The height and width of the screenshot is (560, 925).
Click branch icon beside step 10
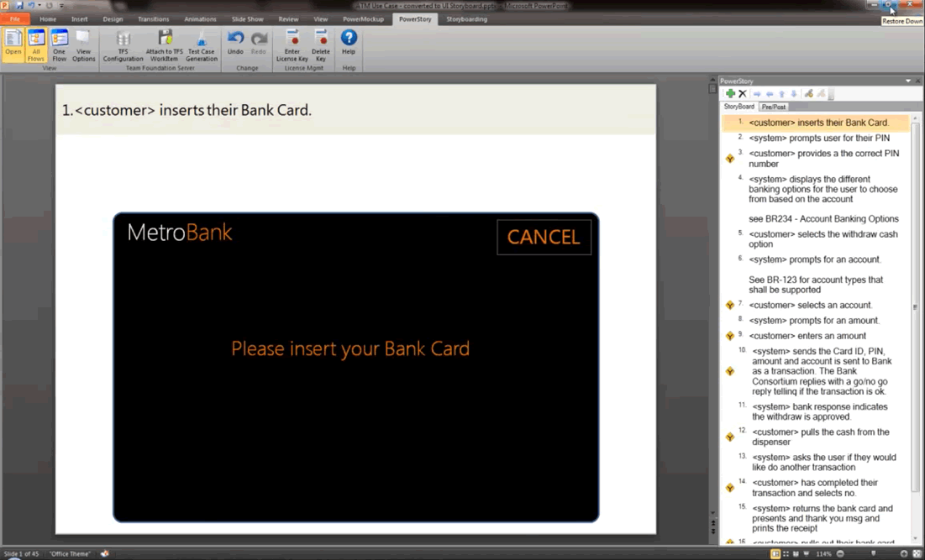point(730,371)
